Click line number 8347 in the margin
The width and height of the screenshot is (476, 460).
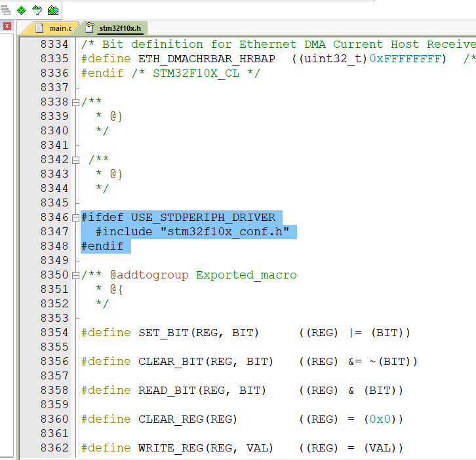click(54, 232)
